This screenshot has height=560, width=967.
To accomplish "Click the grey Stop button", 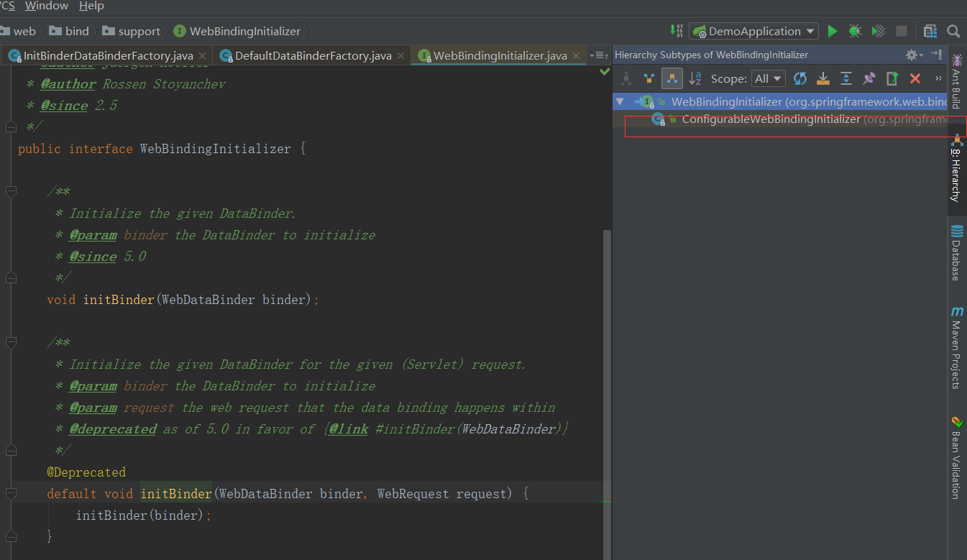I will [902, 31].
